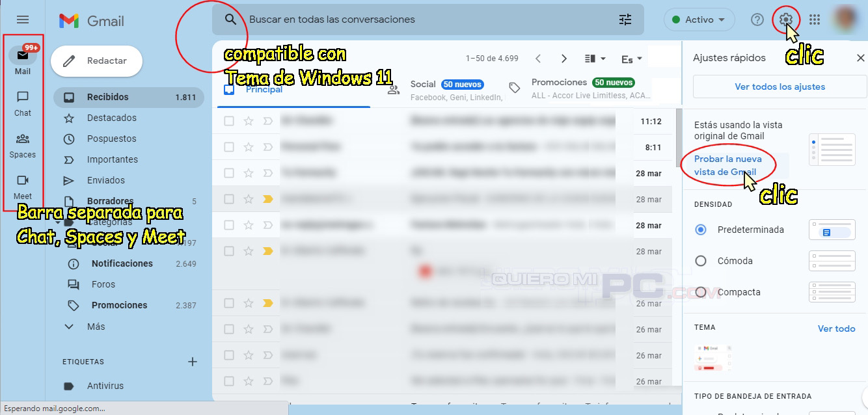868x415 pixels.
Task: Select checkbox of the 8:11 email
Action: [x=229, y=147]
